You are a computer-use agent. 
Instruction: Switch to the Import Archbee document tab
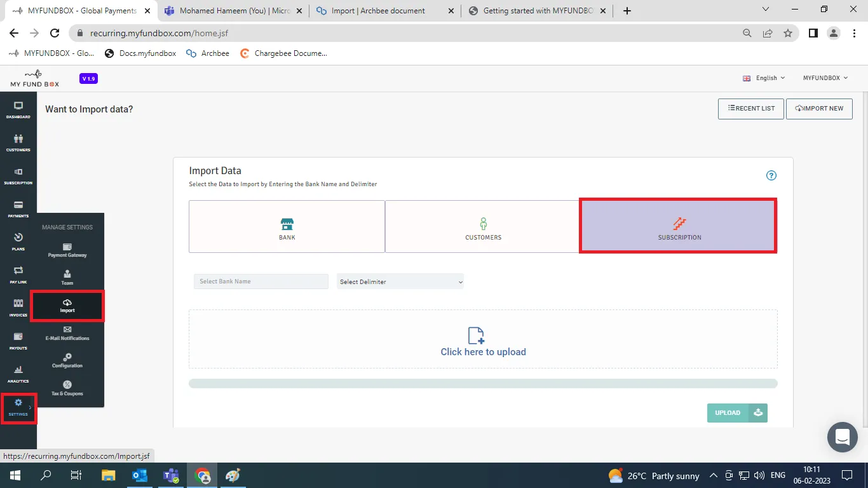pyautogui.click(x=384, y=11)
